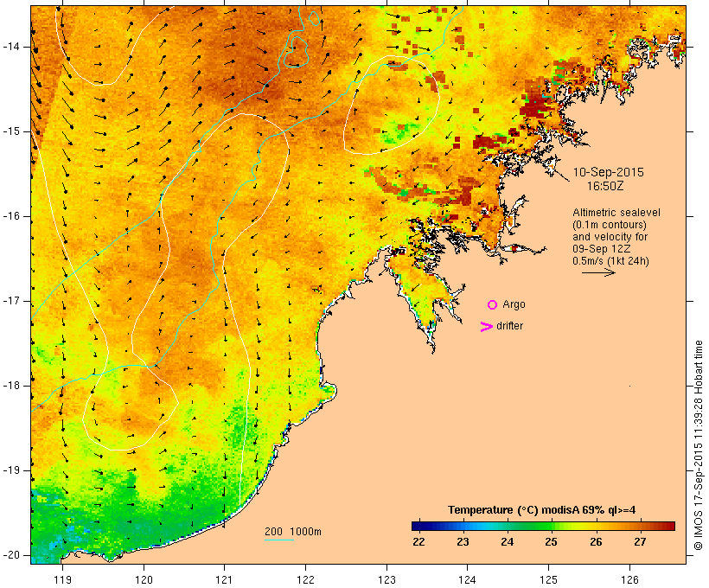The height and width of the screenshot is (588, 709).
Task: Click the 'drifter' legend label
Action: tap(509, 326)
